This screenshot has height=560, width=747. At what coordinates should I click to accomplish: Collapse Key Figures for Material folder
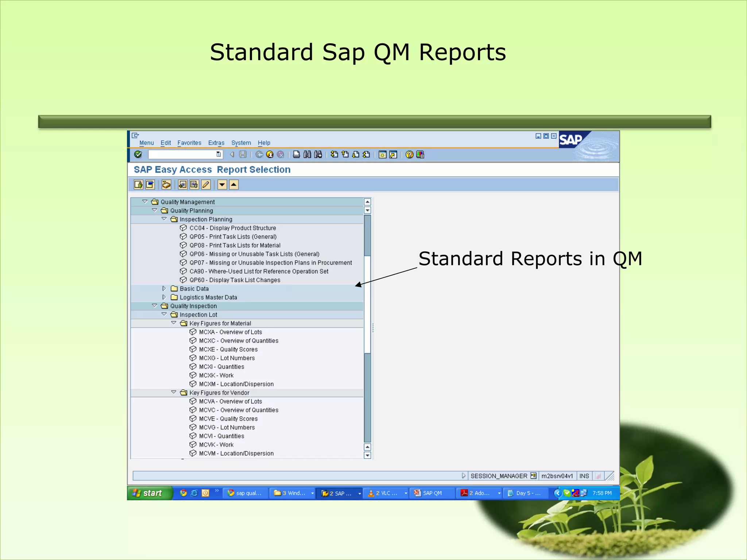pos(174,323)
